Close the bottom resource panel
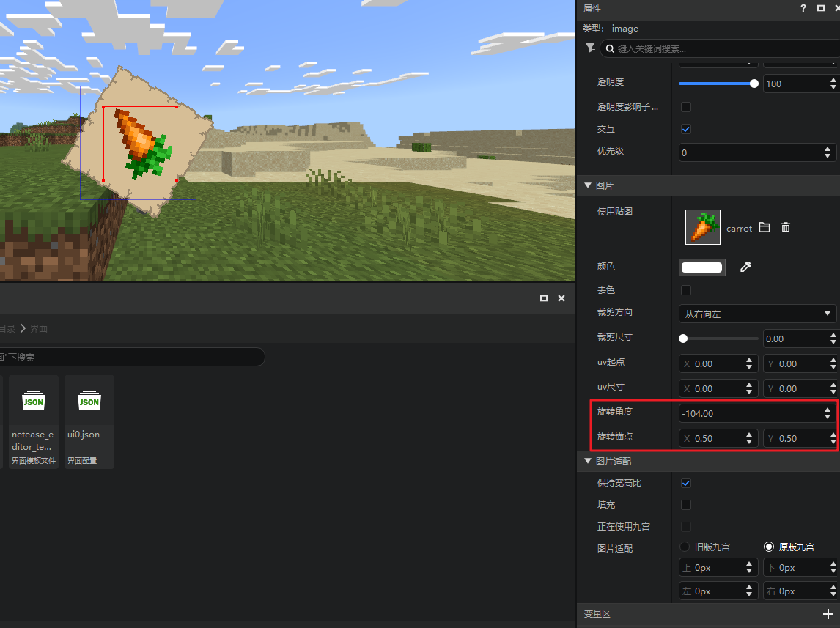The width and height of the screenshot is (840, 628). pyautogui.click(x=561, y=298)
